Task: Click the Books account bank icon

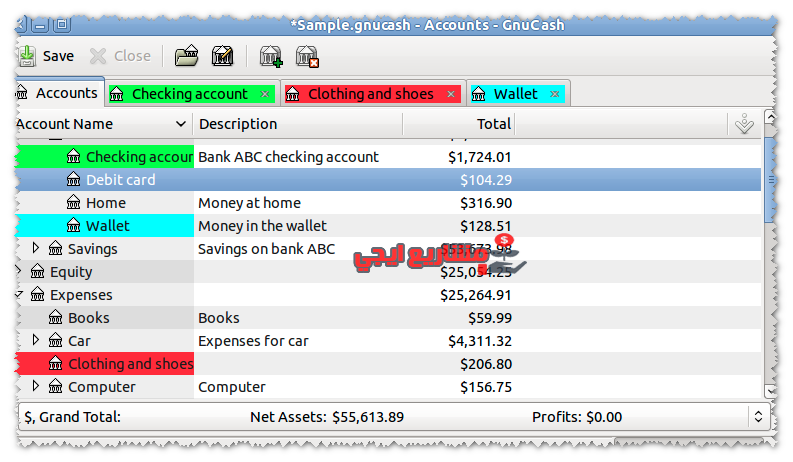Action: pos(56,318)
